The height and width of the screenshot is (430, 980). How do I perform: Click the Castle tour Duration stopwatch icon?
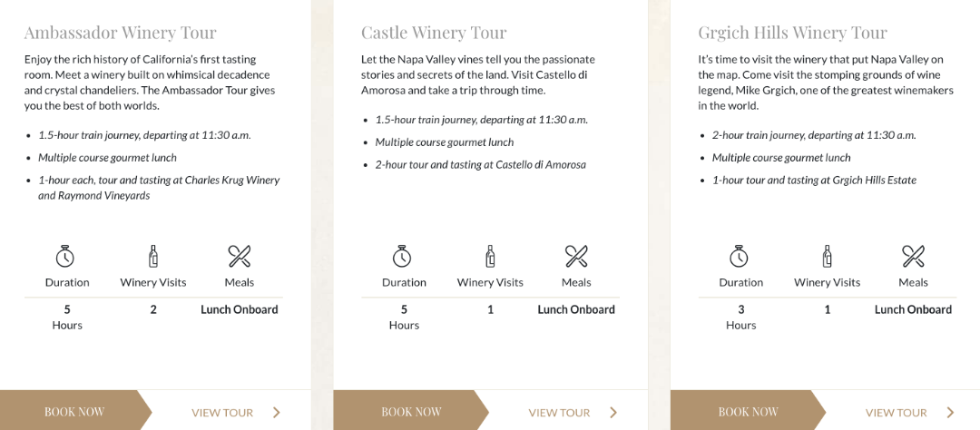tap(402, 256)
